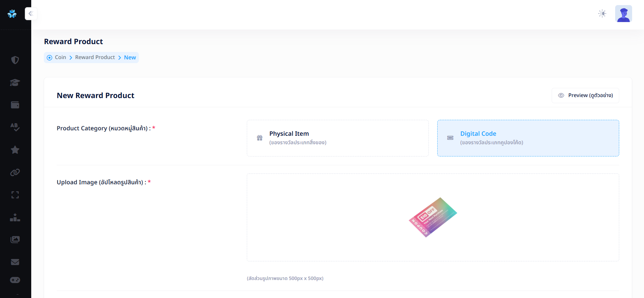This screenshot has height=298, width=644.
Task: Open the wallet sidebar section
Action: pyautogui.click(x=15, y=105)
